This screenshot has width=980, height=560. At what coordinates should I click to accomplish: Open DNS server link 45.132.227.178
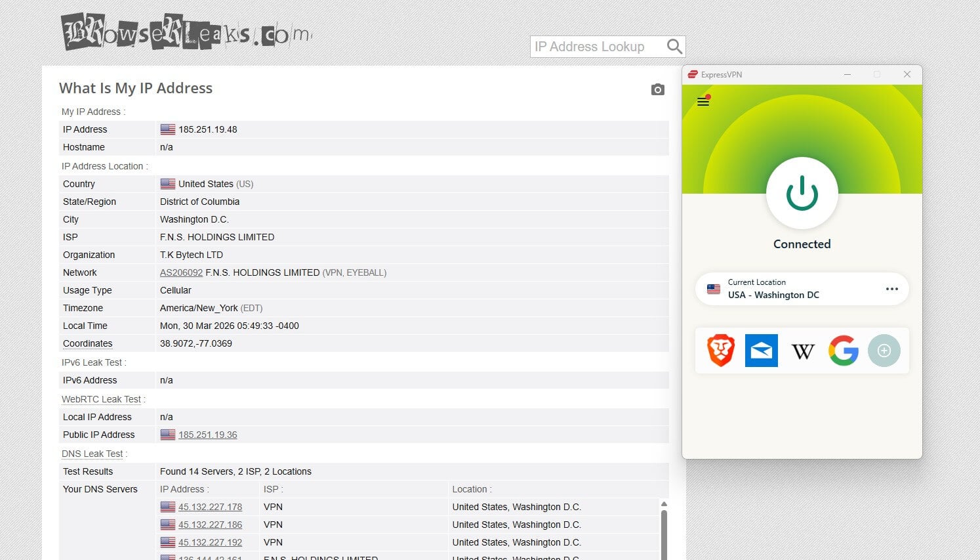tap(210, 507)
